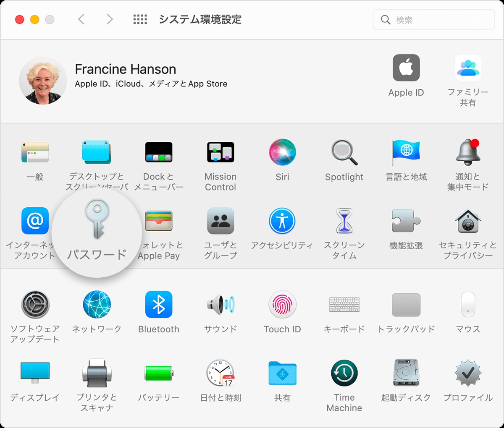Open インターネットアカウント preferences

point(35,221)
